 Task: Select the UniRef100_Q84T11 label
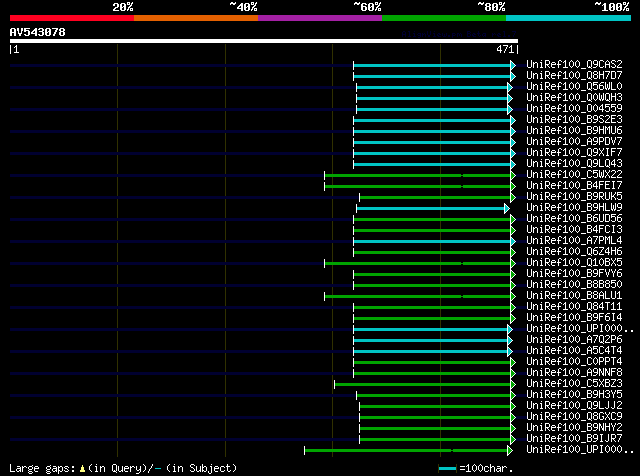tap(574, 307)
